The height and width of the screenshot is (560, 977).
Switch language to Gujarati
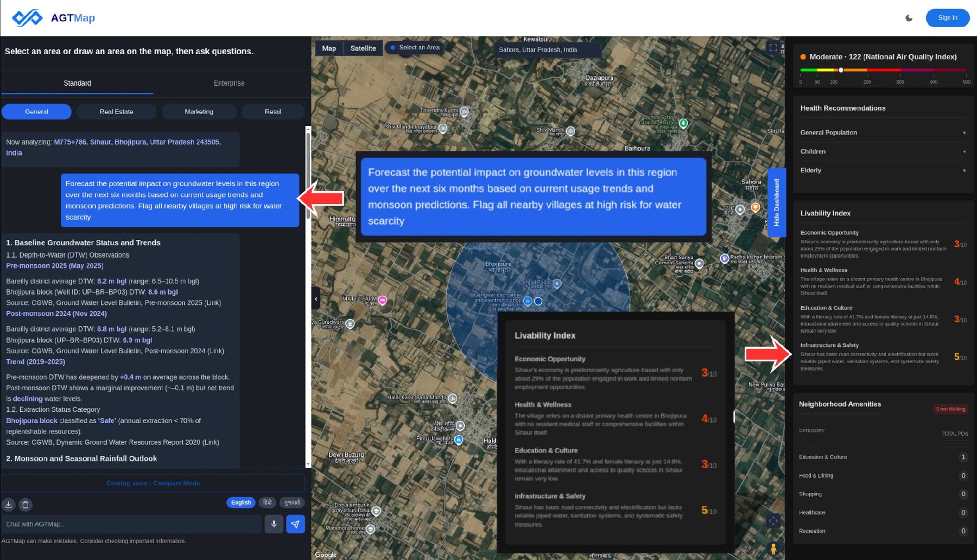[293, 502]
